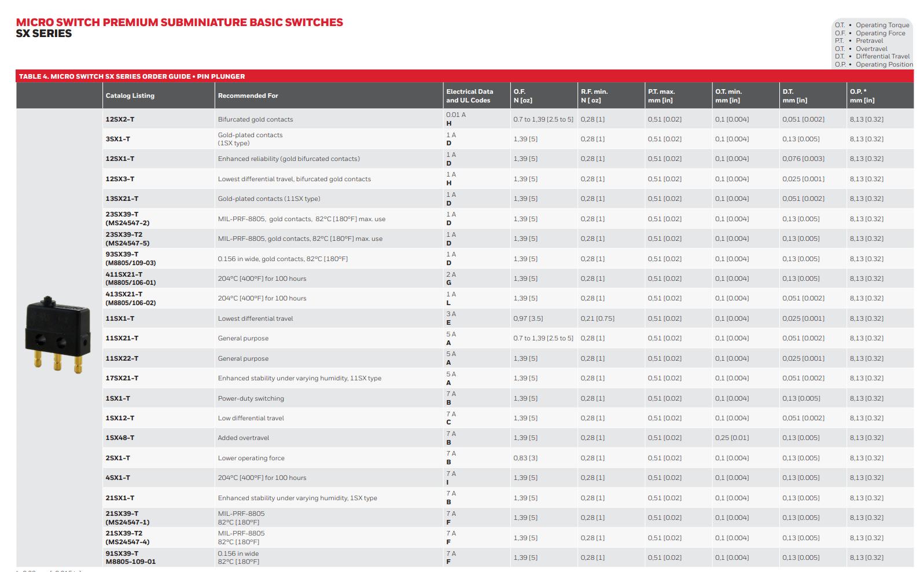Click the 0,25 [0.01] overtravel value
The width and height of the screenshot is (924, 572).
point(731,438)
